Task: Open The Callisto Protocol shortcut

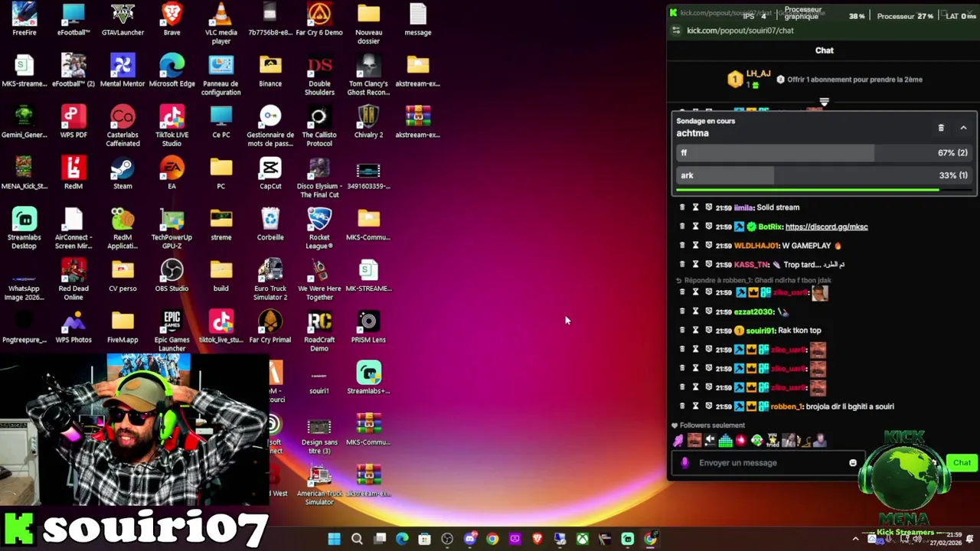Action: point(319,126)
